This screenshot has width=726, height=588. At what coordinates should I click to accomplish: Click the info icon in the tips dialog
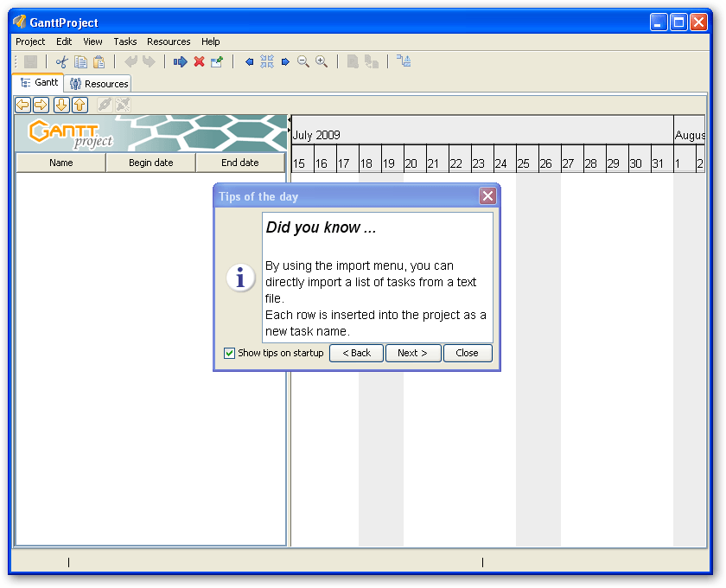[240, 278]
